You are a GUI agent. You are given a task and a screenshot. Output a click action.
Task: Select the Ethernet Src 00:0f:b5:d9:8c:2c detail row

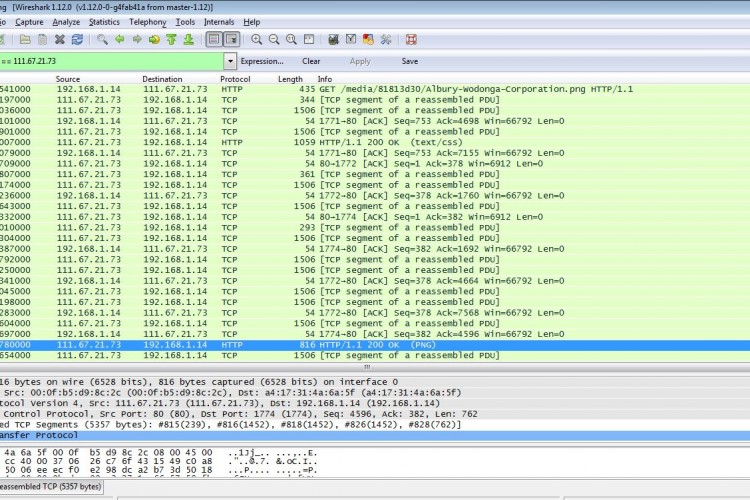tap(375, 392)
